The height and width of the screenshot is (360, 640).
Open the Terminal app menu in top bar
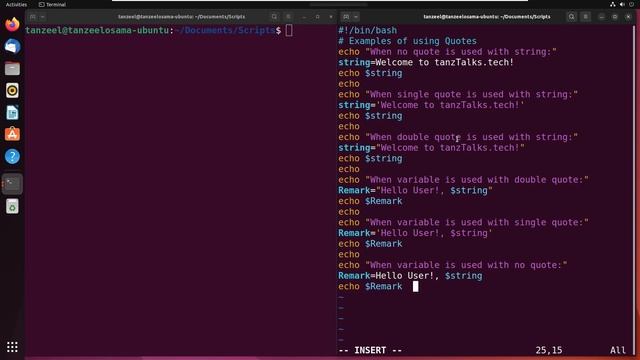(52, 4)
